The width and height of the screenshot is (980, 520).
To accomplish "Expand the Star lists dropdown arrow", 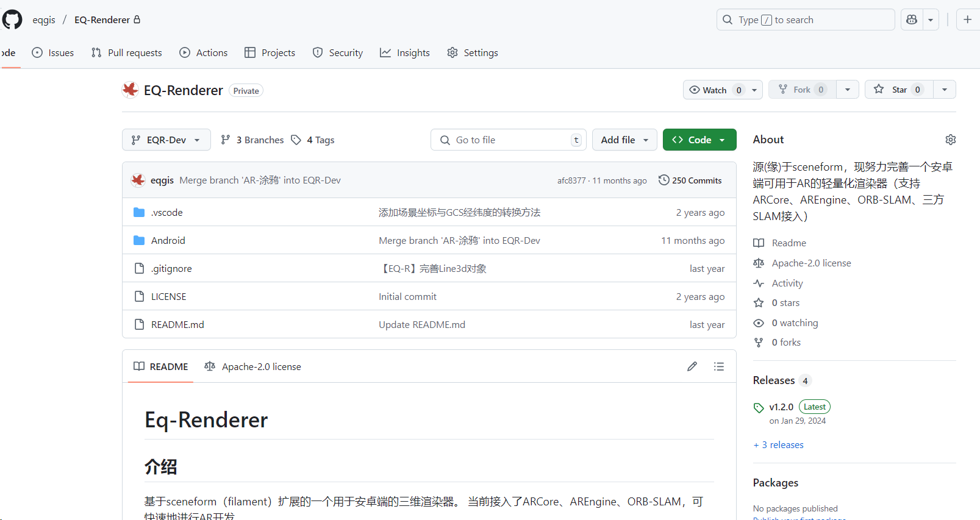I will pos(945,90).
